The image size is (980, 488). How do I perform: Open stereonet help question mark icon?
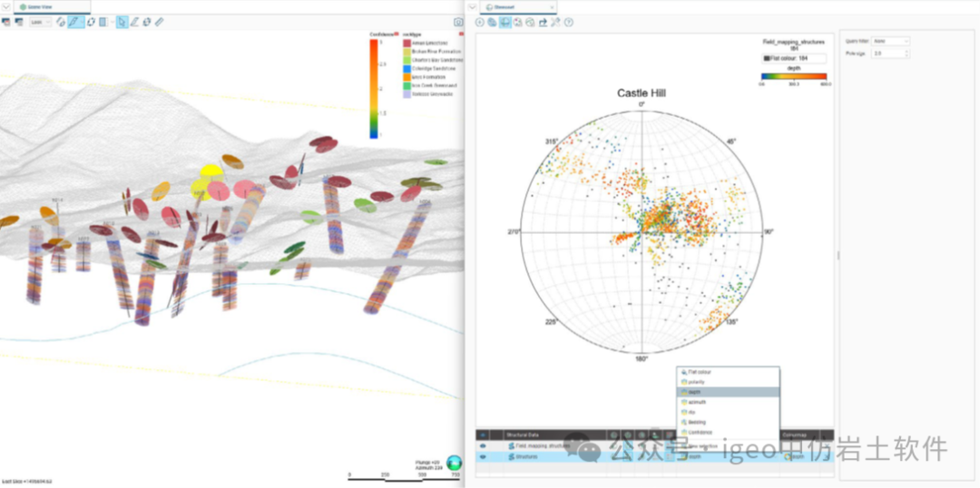(x=569, y=22)
